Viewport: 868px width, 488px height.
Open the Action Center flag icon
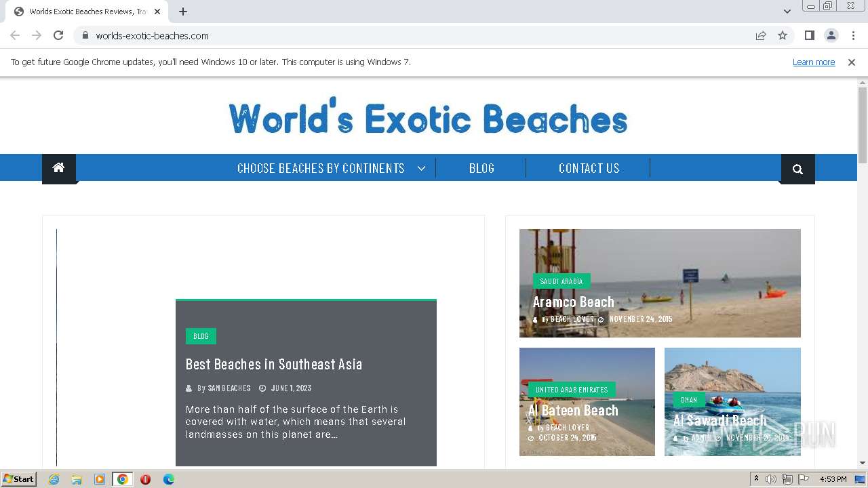tap(804, 479)
